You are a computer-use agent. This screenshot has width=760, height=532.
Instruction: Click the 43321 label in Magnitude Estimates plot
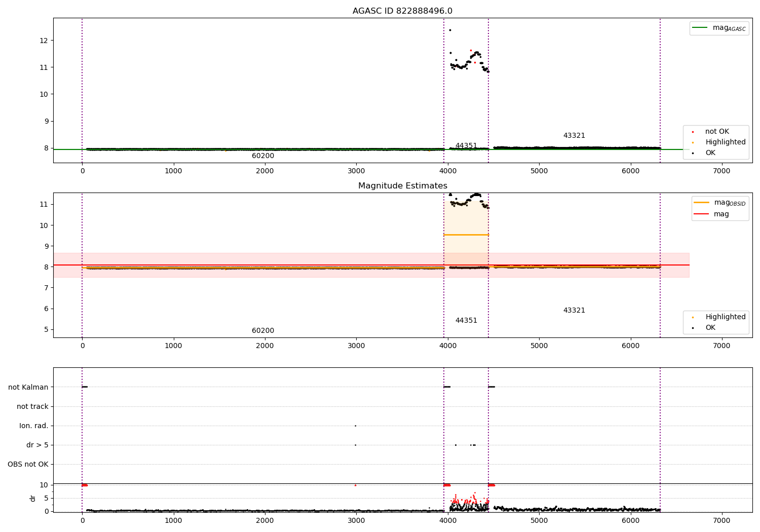pyautogui.click(x=574, y=311)
